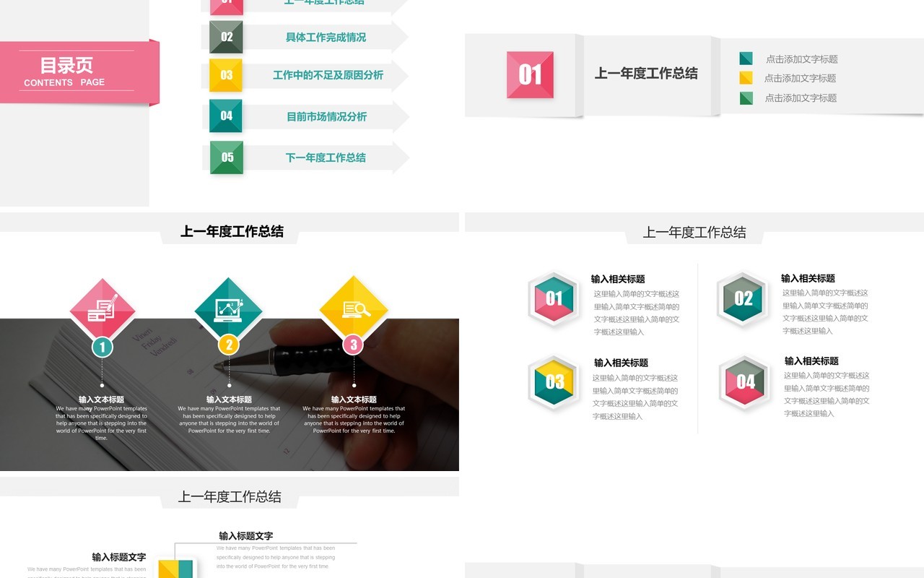Viewport: 924px width, 578px height.
Task: Click 上一年度工作总结 title beside the pink 01
Action: [x=646, y=73]
